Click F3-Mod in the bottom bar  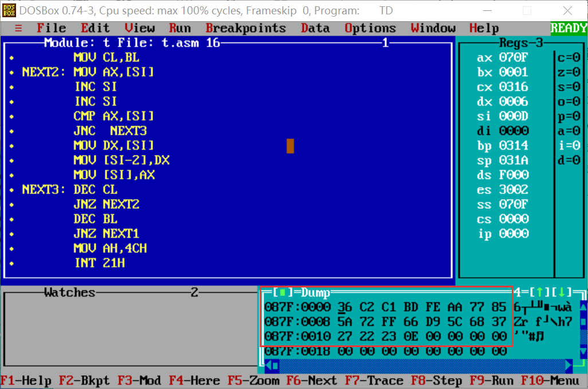pyautogui.click(x=139, y=381)
